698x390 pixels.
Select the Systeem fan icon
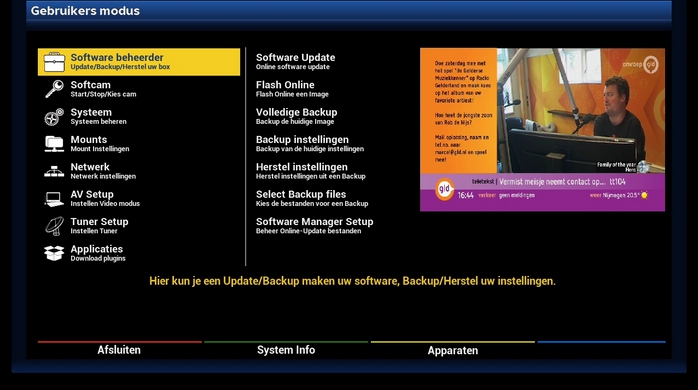click(54, 117)
